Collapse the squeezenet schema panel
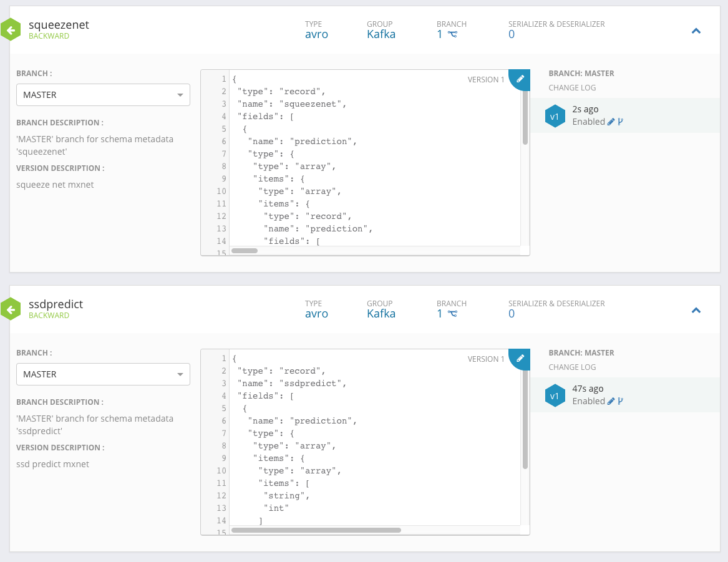 coord(697,31)
